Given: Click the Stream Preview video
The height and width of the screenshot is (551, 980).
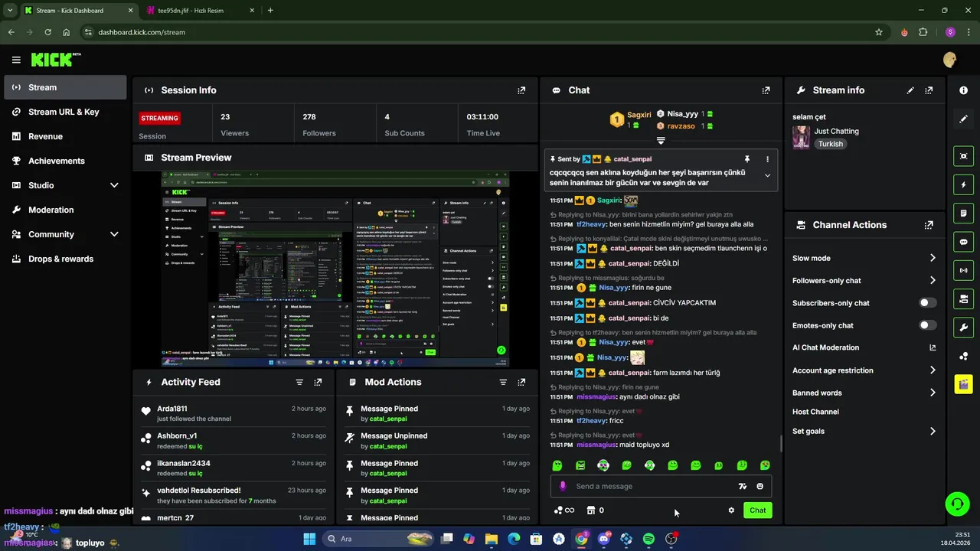Looking at the screenshot, I should click(335, 269).
